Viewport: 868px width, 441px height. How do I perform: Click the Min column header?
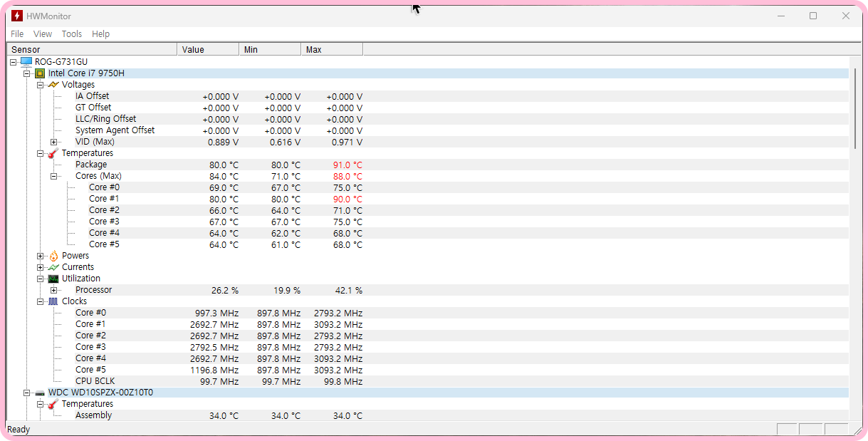pyautogui.click(x=270, y=49)
